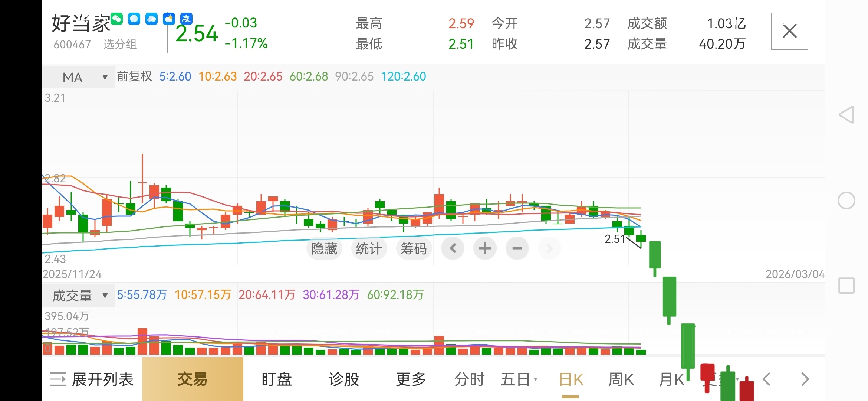
Task: Close the stock chart with X button
Action: pos(789,31)
